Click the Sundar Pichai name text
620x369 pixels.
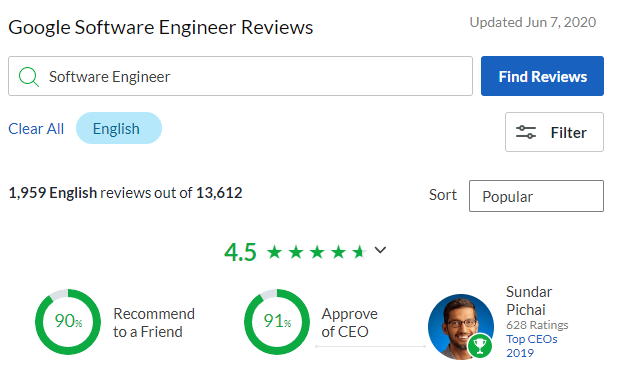point(529,301)
